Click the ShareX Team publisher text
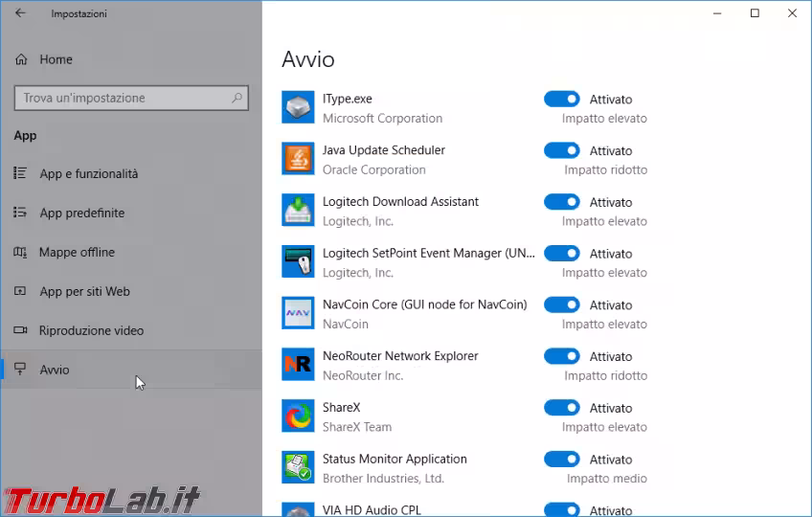The height and width of the screenshot is (517, 812). (357, 427)
